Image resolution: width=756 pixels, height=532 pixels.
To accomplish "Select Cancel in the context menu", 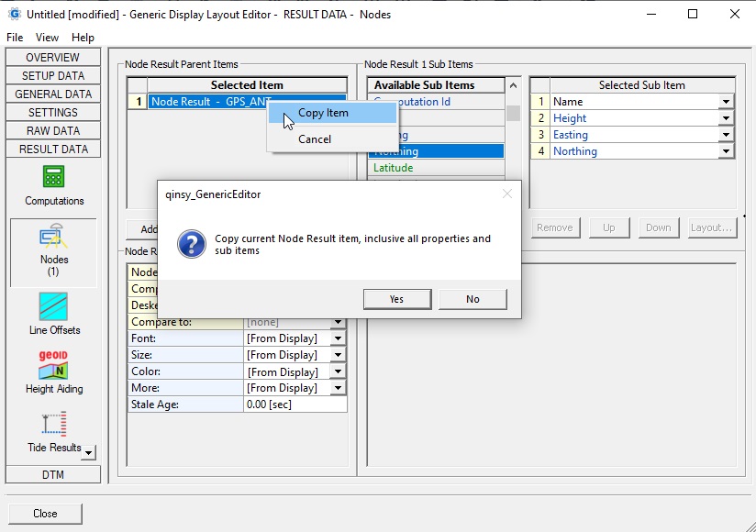I will point(314,139).
